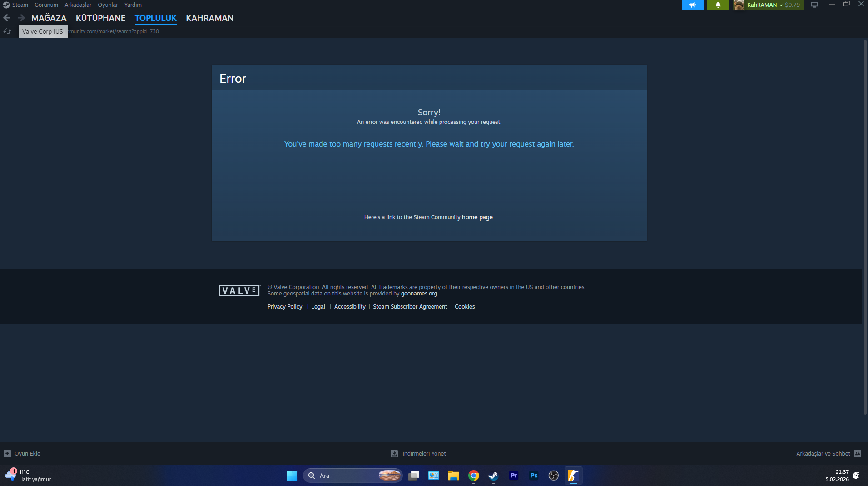Viewport: 868px width, 486px height.
Task: Click the page URL address bar
Action: point(114,31)
